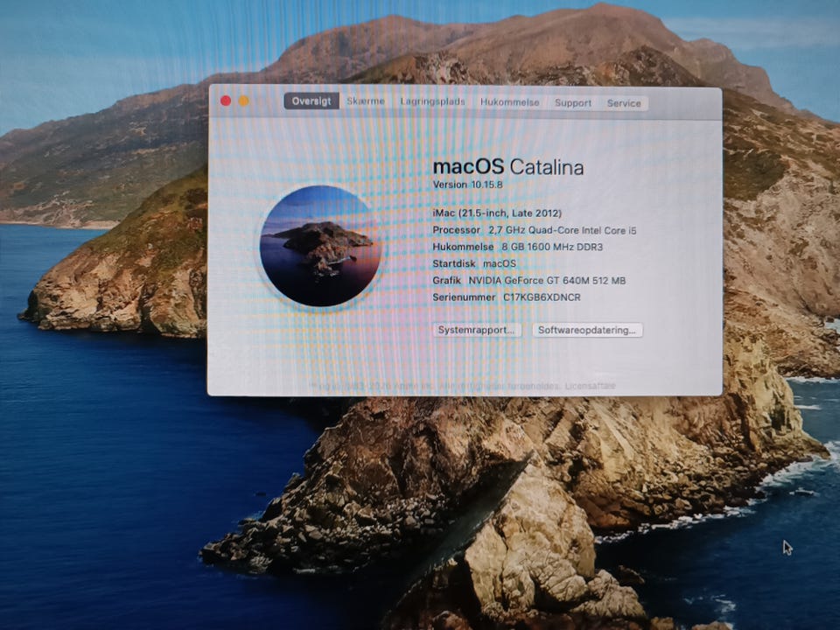Select memory value 8 GB 1600 MHz DDR3

point(552,247)
